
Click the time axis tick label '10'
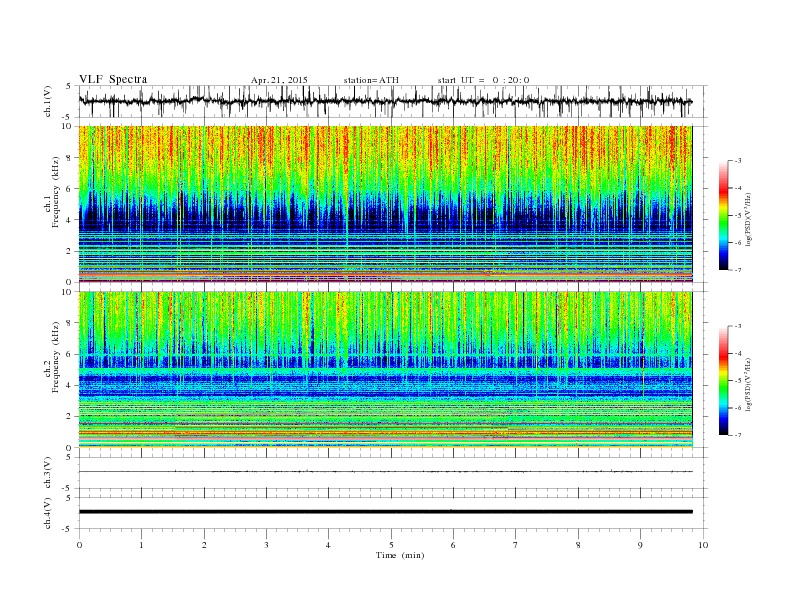click(703, 545)
